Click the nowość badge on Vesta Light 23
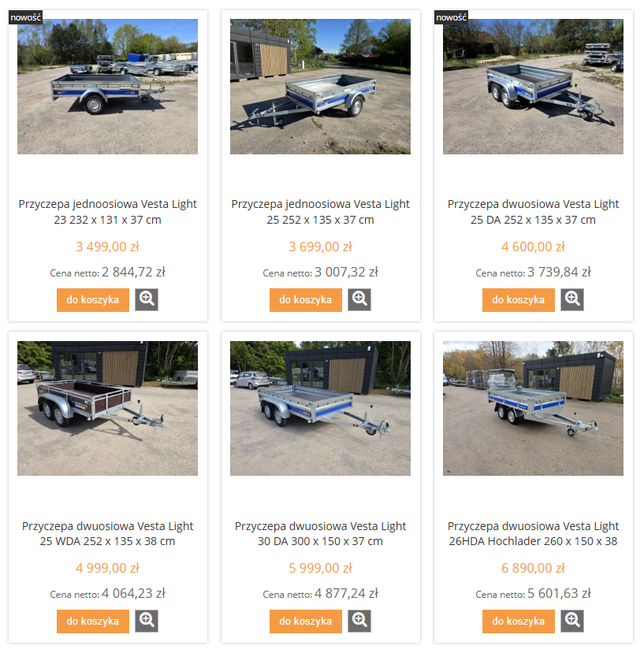 pyautogui.click(x=25, y=17)
